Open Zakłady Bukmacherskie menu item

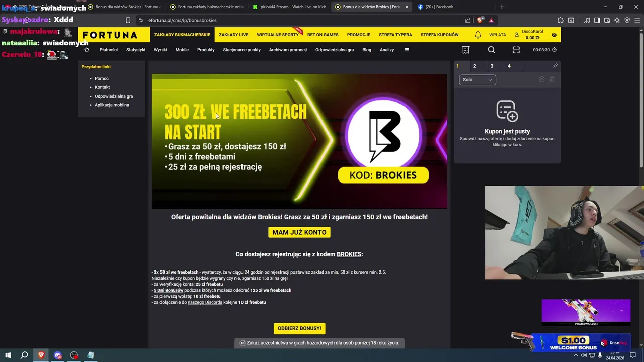coord(182,35)
